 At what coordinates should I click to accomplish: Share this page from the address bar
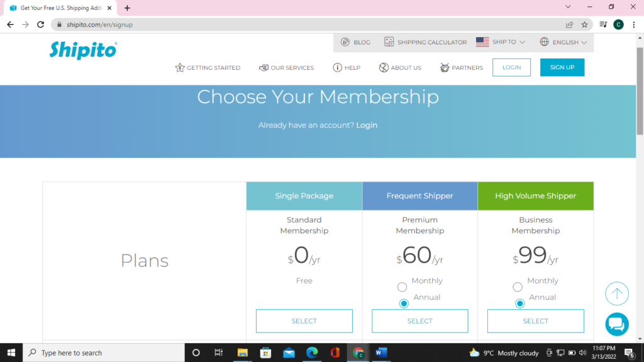pyautogui.click(x=569, y=25)
